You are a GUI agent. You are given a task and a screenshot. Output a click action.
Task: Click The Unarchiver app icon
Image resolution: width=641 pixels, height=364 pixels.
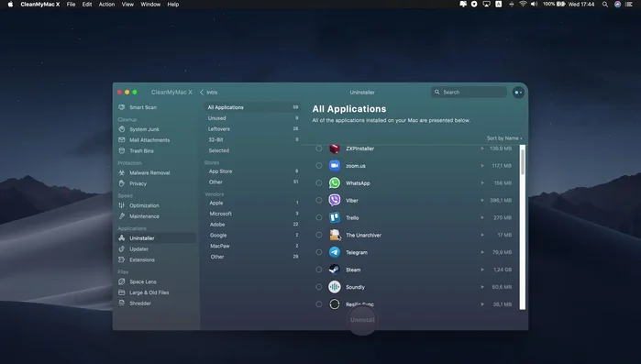[335, 235]
